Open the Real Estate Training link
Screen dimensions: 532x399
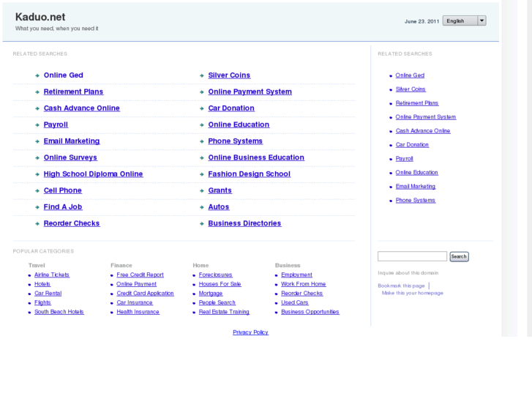tap(224, 312)
